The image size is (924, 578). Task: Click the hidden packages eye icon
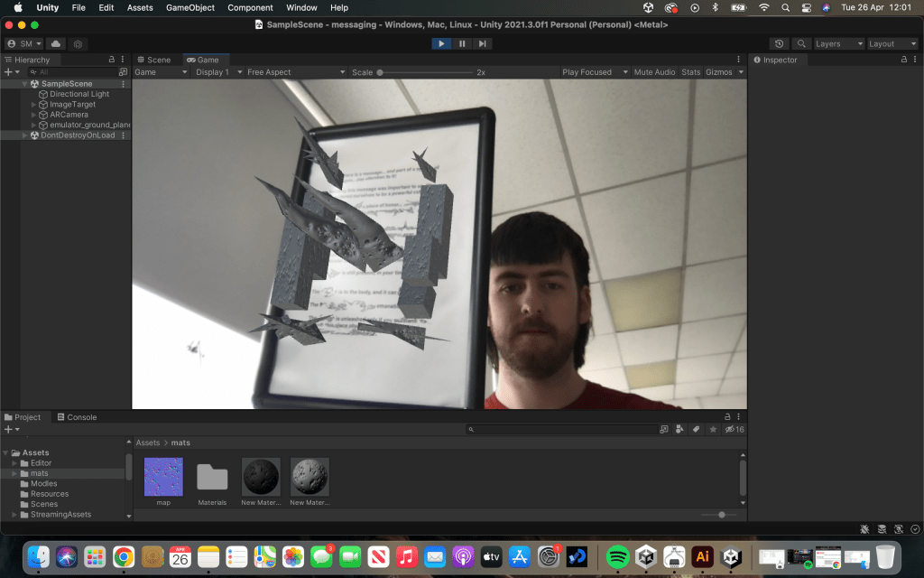(x=731, y=430)
